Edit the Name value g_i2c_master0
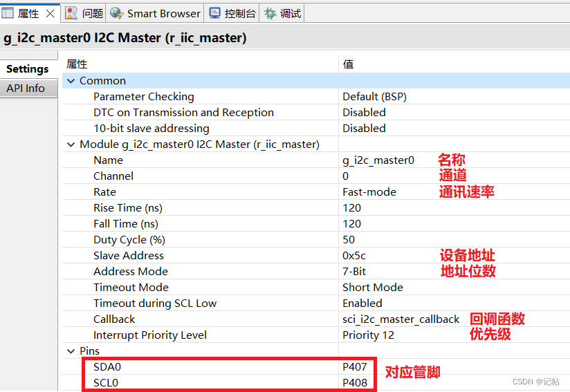The width and height of the screenshot is (570, 392). tap(378, 160)
